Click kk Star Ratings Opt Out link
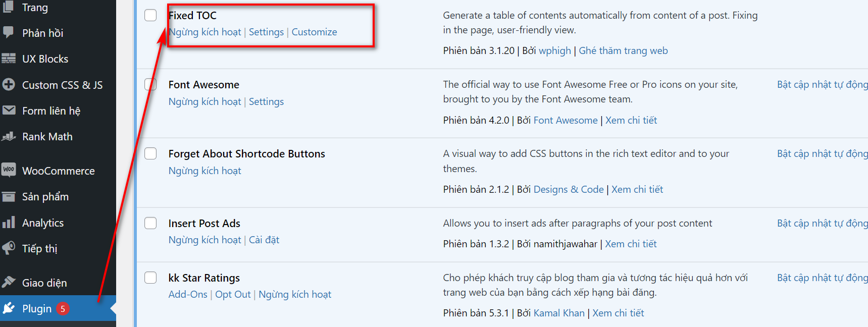868x327 pixels. pyautogui.click(x=233, y=294)
